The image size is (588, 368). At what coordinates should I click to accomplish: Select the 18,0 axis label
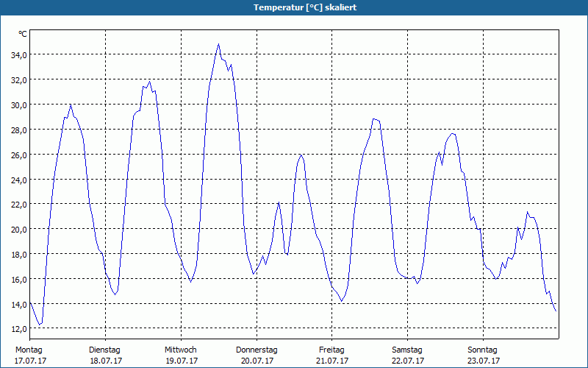click(x=19, y=254)
